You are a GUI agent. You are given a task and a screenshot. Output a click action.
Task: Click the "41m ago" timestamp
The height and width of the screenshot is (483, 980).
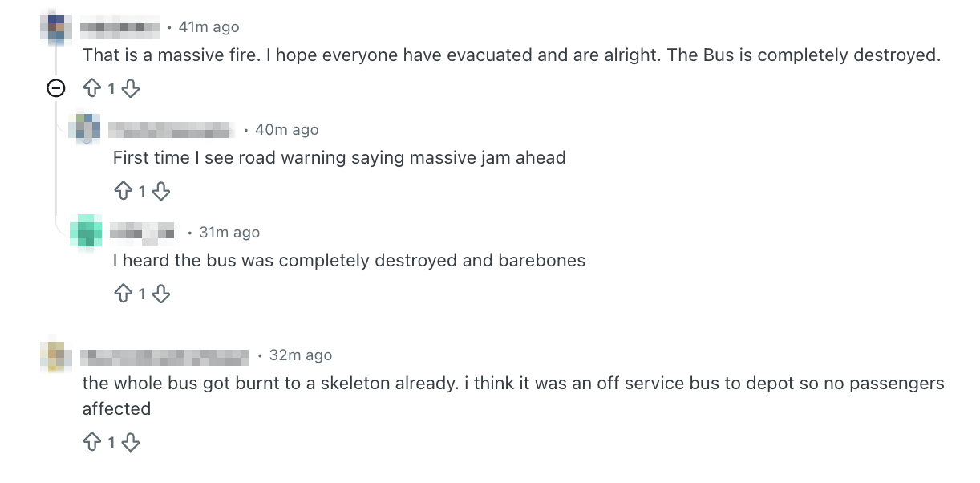[x=209, y=27]
